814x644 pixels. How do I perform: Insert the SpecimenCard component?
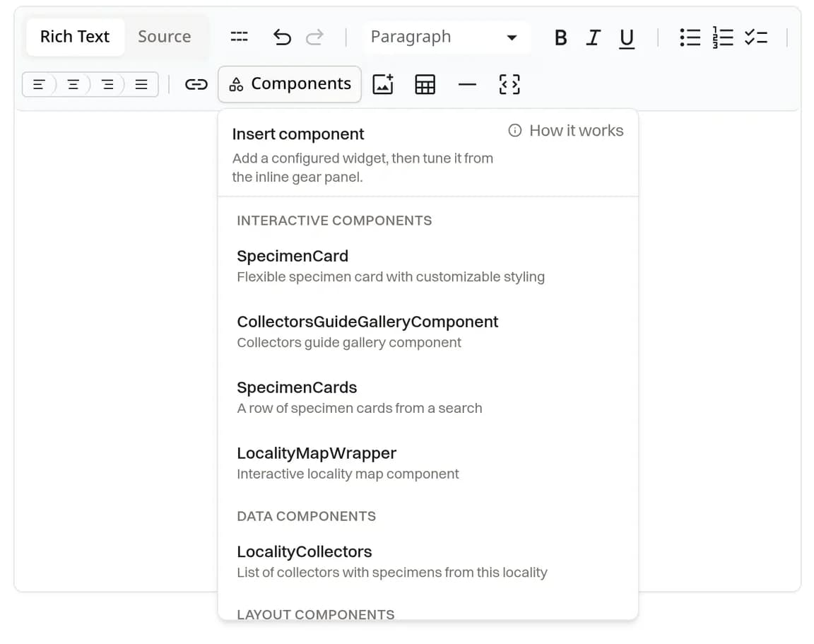pos(427,266)
